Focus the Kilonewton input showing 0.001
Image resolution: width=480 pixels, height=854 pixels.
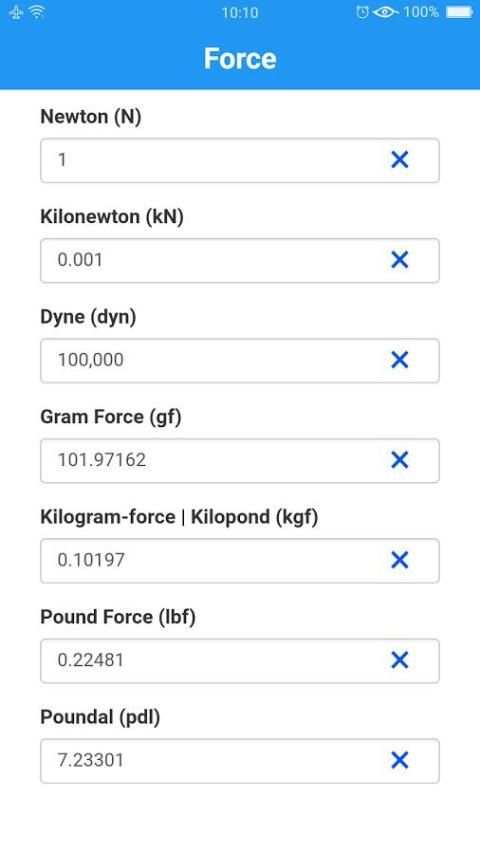coord(240,260)
